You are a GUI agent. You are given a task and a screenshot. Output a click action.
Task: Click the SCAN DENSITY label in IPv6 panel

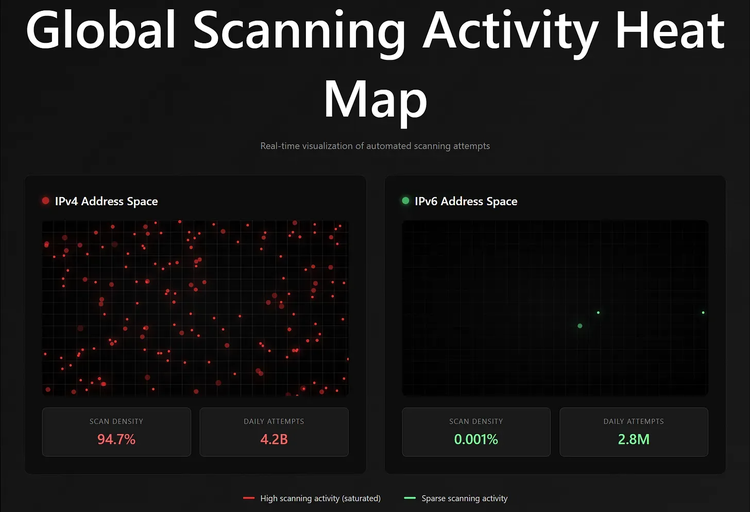point(476,421)
